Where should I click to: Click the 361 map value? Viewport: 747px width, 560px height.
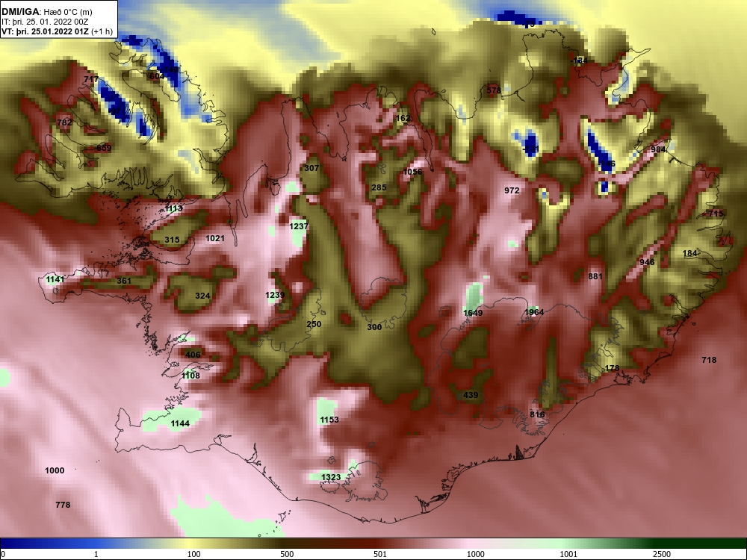coord(124,281)
